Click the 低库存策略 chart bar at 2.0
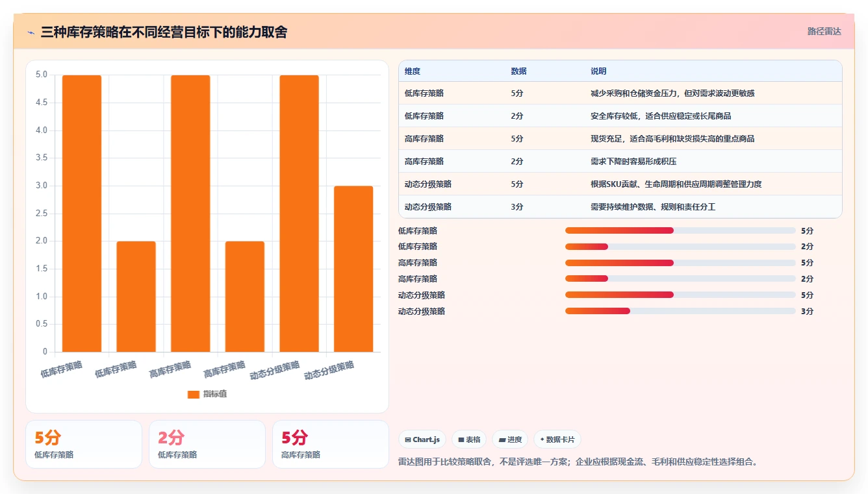 pos(136,297)
